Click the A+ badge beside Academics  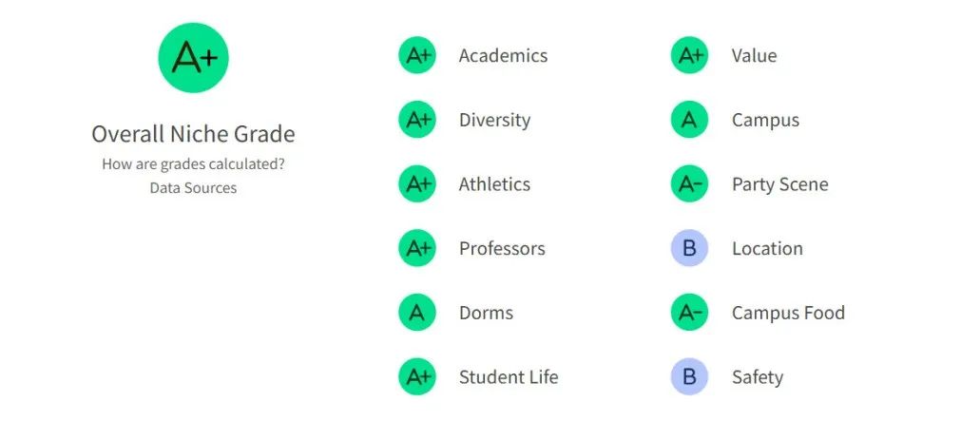(417, 55)
